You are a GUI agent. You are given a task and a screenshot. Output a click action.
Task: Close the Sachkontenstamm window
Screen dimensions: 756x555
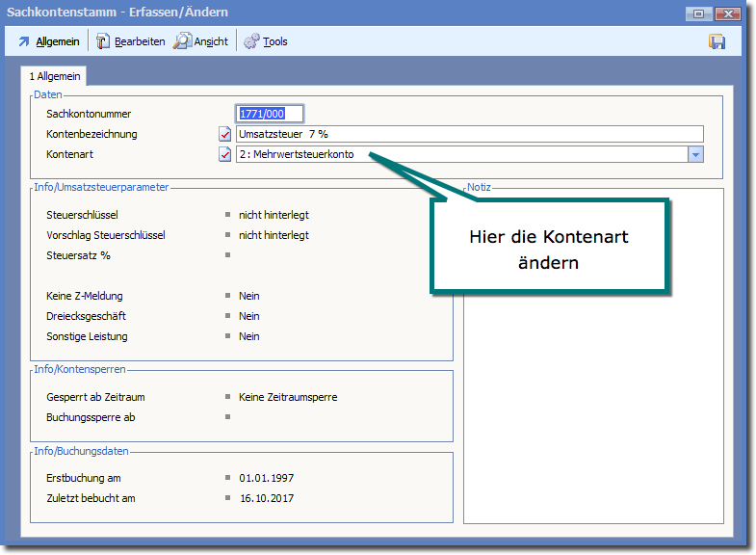tap(727, 13)
